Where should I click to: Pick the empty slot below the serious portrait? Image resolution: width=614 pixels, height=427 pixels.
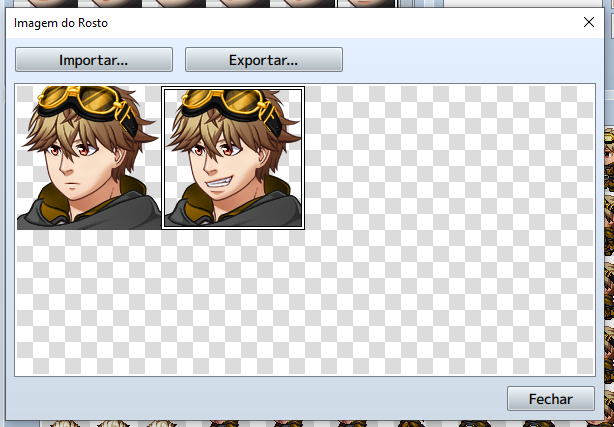click(x=88, y=301)
